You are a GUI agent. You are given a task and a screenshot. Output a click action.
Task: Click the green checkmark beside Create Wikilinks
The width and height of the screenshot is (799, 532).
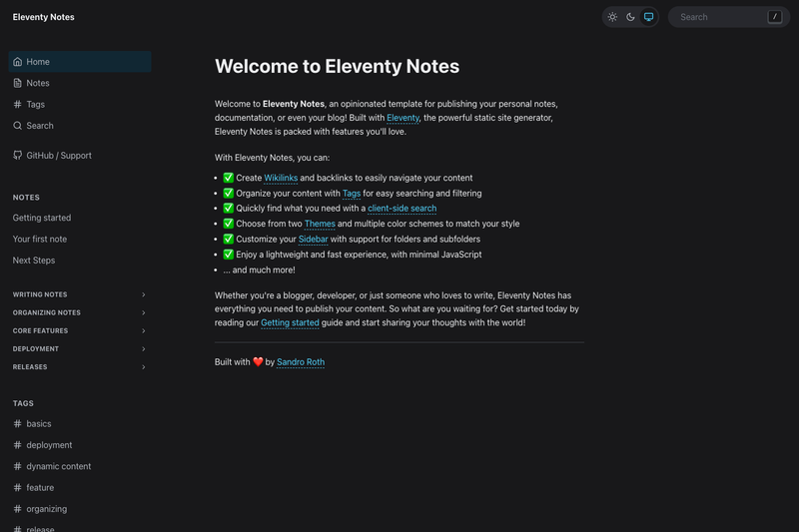tap(229, 178)
